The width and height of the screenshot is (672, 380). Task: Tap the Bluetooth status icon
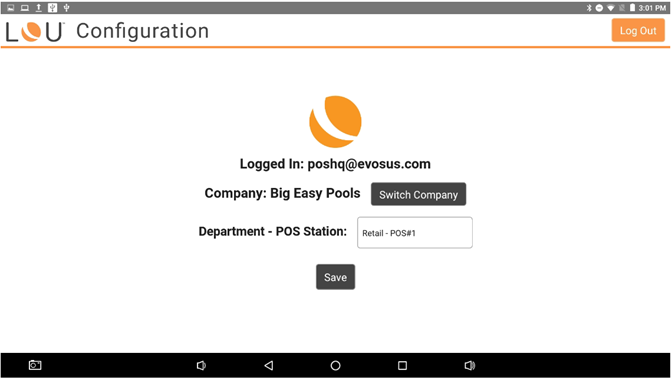pos(589,8)
